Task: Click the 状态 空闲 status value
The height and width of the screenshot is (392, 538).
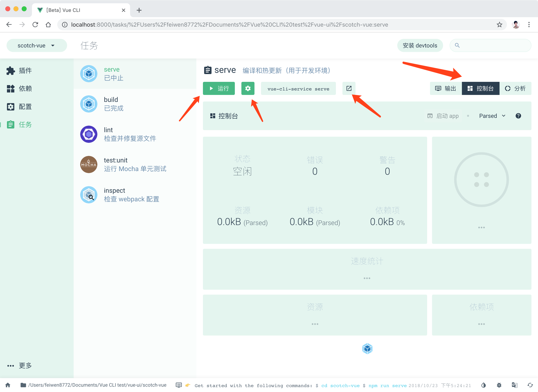Action: point(242,171)
